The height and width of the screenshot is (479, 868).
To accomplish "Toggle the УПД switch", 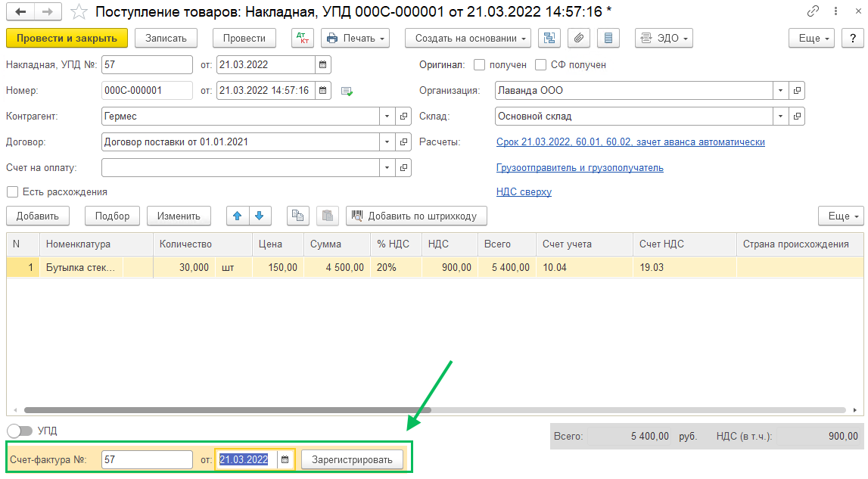I will [20, 431].
